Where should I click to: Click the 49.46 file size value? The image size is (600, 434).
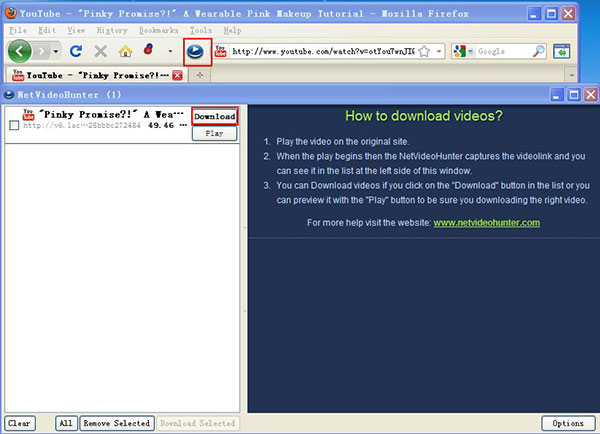coord(161,125)
